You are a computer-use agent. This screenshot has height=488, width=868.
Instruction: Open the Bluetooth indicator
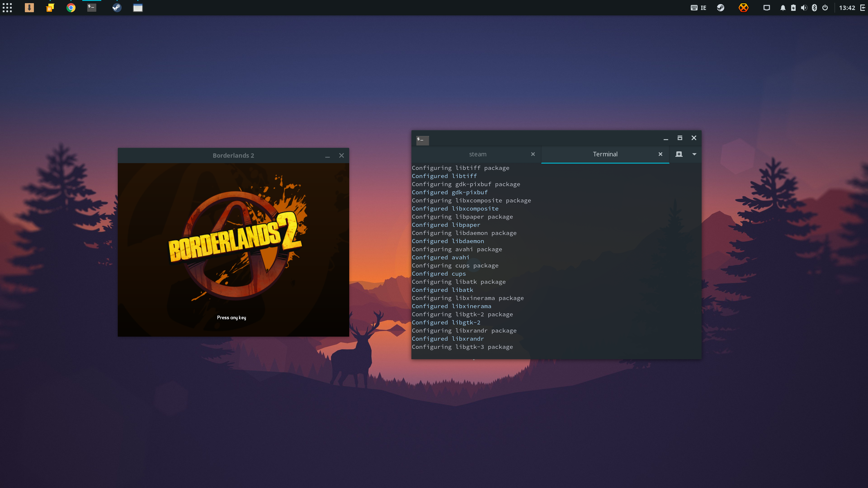point(814,8)
